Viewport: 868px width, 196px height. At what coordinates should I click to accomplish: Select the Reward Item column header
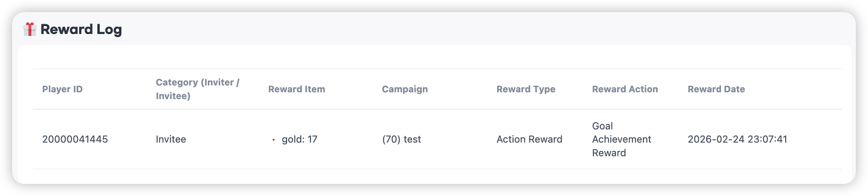pyautogui.click(x=296, y=89)
